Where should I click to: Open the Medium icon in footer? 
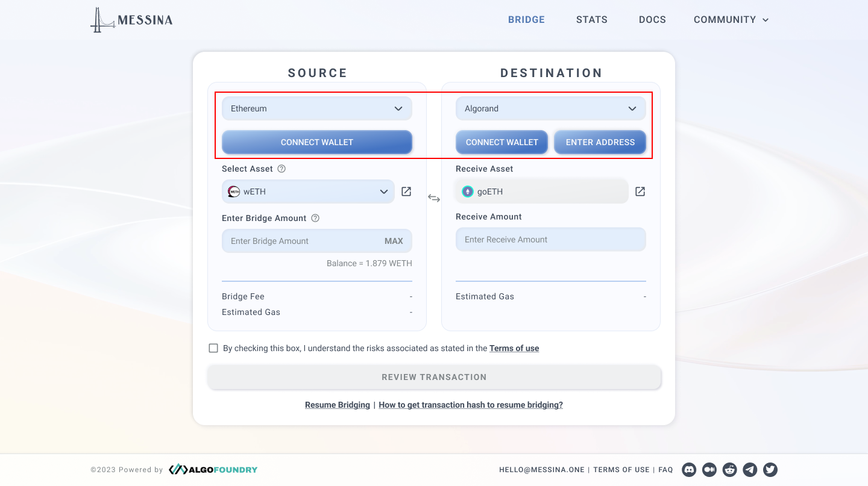pyautogui.click(x=709, y=470)
